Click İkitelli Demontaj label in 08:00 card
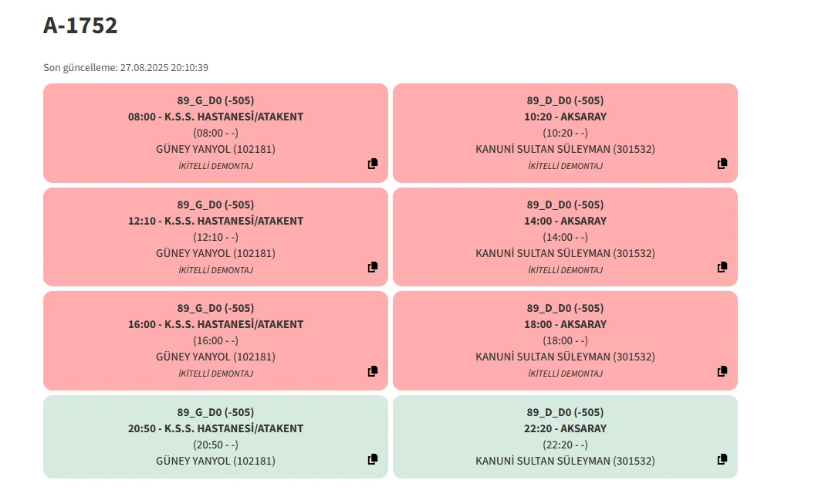This screenshot has height=504, width=815. (215, 166)
